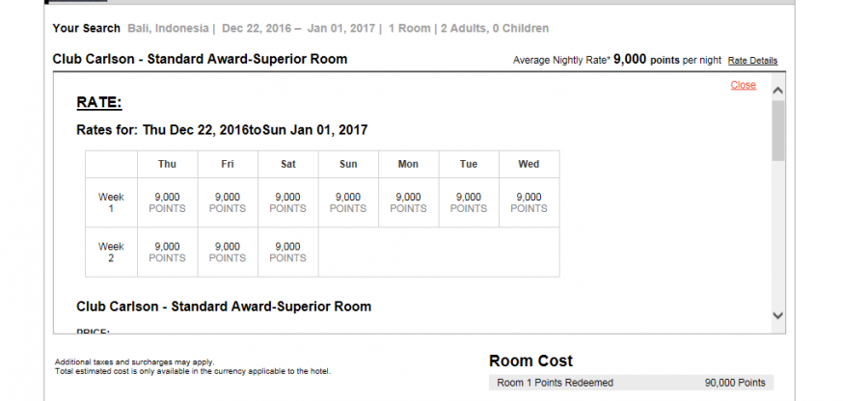Viewport: 868px width, 401px height.
Task: Select Week 1 Wednesday 9,000 points cell
Action: coord(529,202)
